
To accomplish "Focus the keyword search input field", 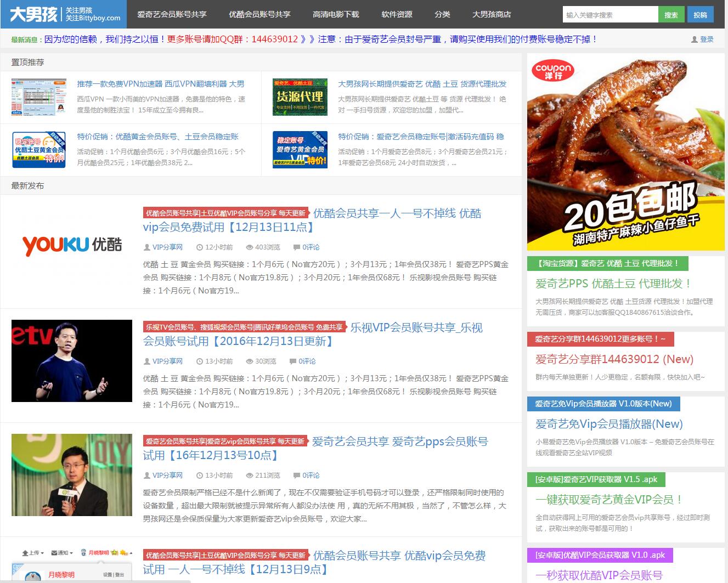I will (611, 15).
